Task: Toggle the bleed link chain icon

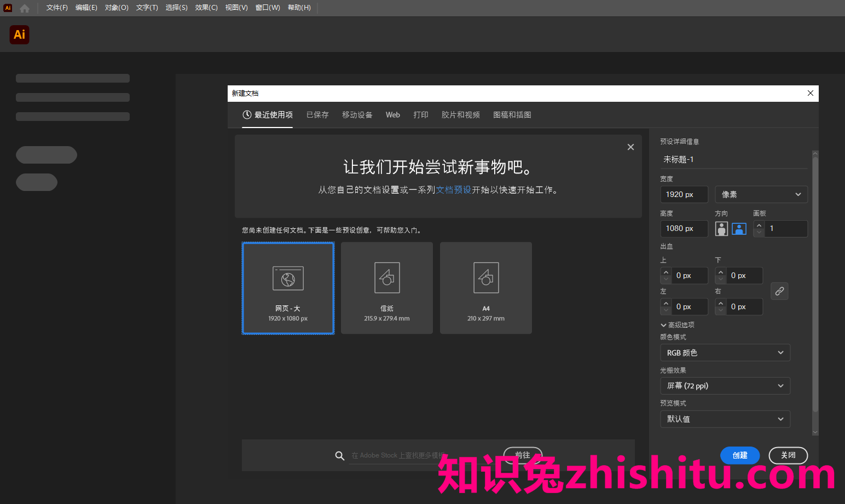Action: click(x=779, y=291)
